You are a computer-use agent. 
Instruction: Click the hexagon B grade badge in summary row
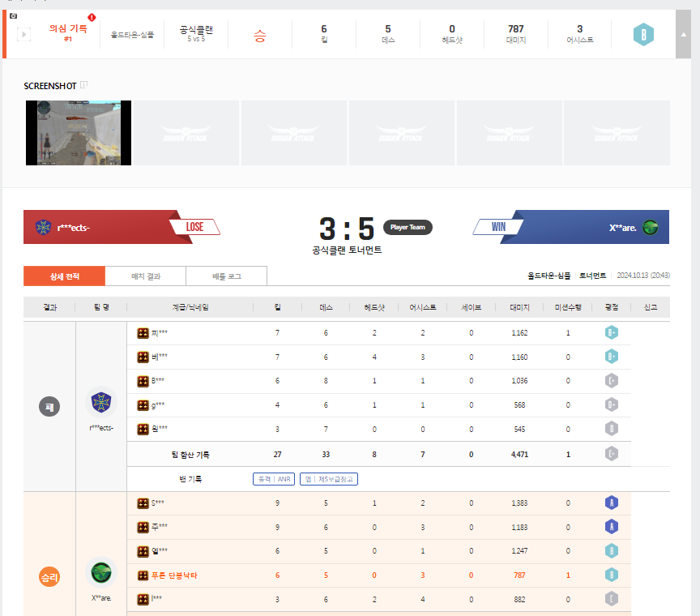tap(643, 35)
